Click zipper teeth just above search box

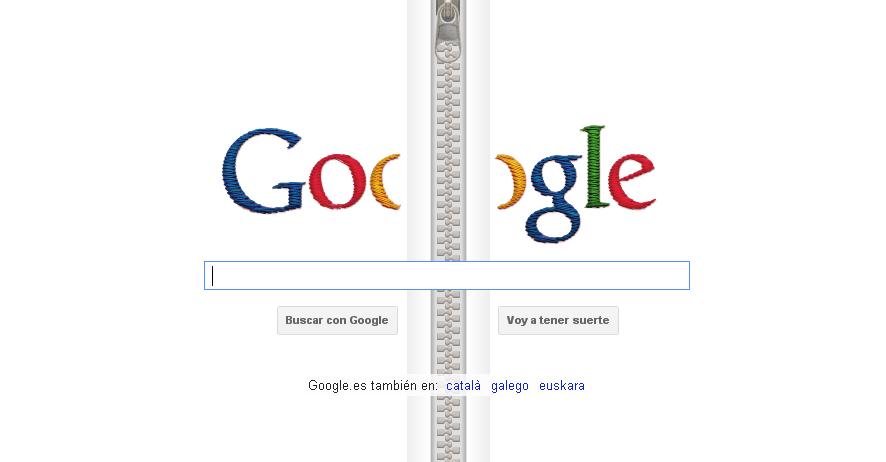[x=449, y=247]
